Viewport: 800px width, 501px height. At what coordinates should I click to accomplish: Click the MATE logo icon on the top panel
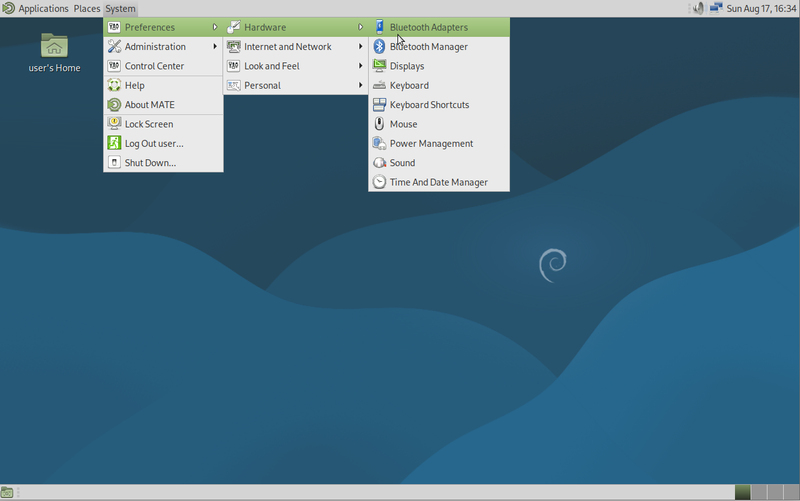(8, 8)
